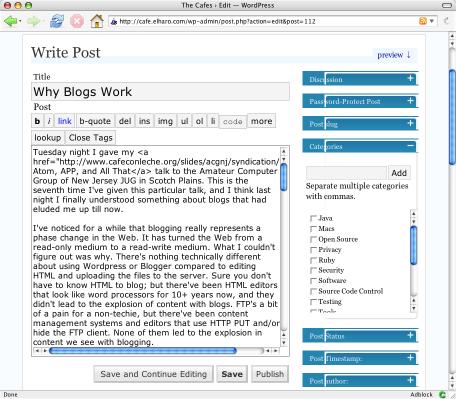This screenshot has width=456, height=399.
Task: Check the Source Code Control category
Action: click(313, 291)
